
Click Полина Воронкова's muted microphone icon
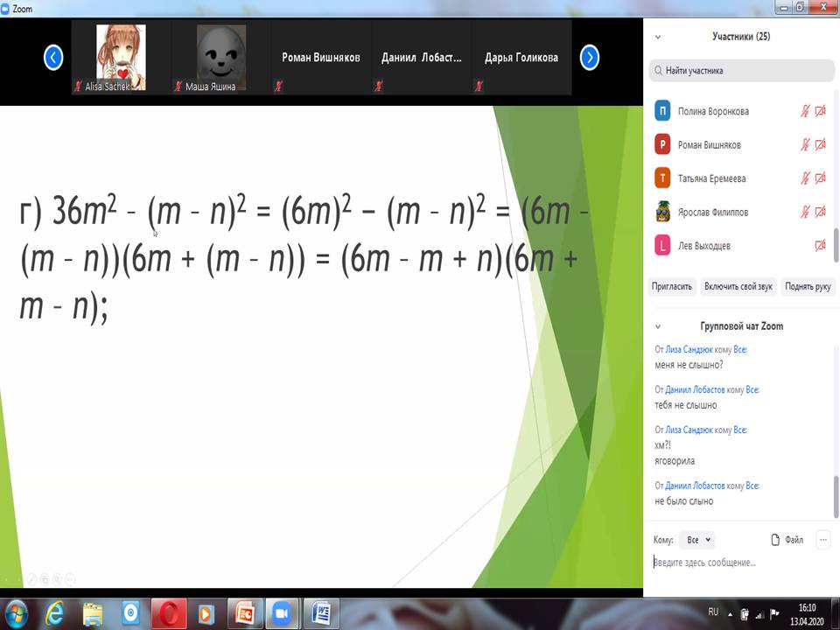(805, 111)
